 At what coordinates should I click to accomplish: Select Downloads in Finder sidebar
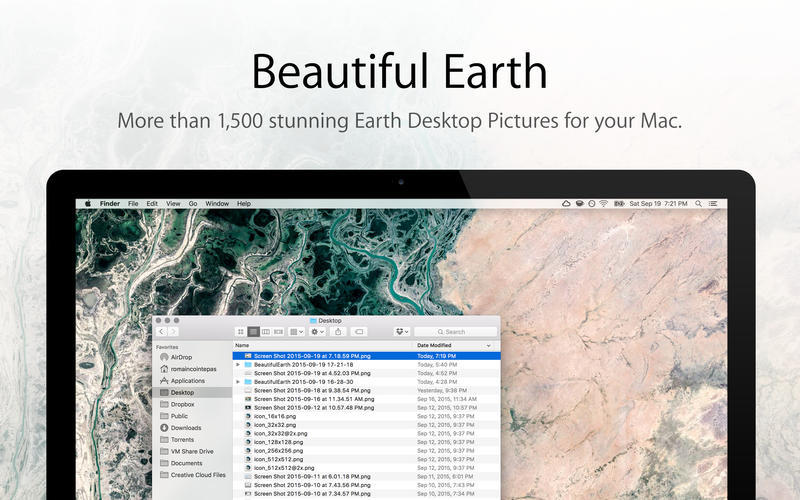(185, 427)
